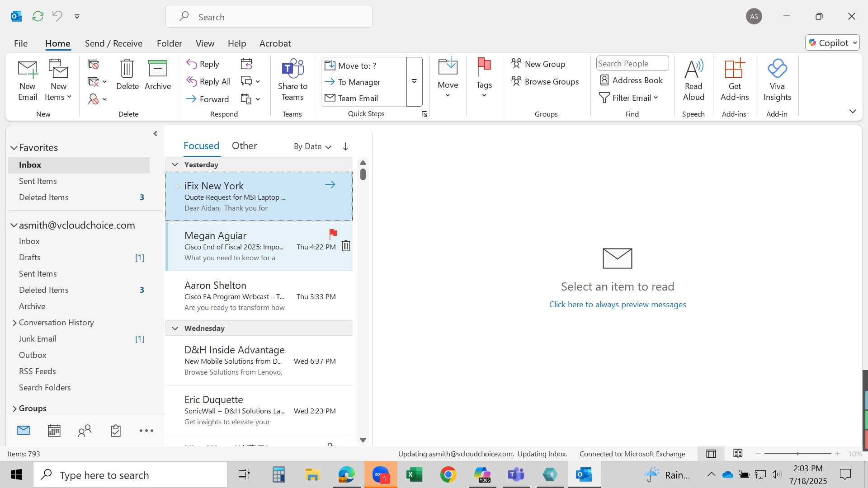Viewport: 868px width, 488px height.
Task: Open the File menu
Action: [21, 43]
